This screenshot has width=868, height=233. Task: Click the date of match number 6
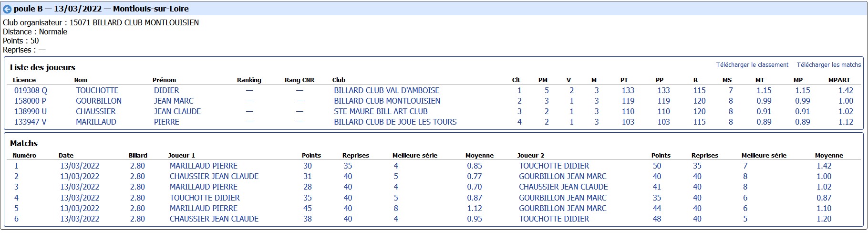click(80, 219)
